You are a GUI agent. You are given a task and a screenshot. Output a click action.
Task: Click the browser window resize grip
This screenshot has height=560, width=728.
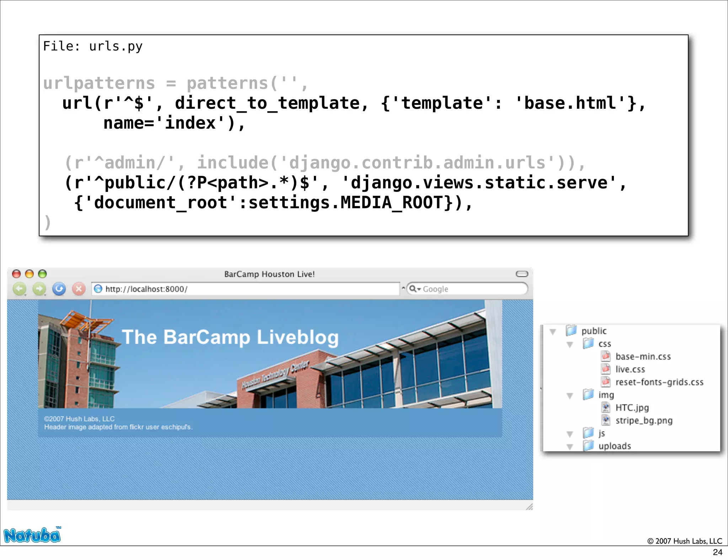point(529,506)
